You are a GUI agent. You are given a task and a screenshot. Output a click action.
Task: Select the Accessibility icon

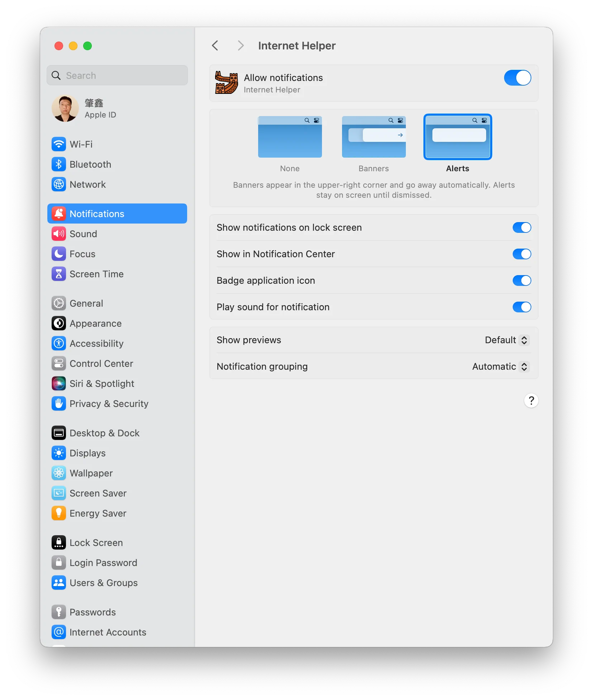(59, 344)
